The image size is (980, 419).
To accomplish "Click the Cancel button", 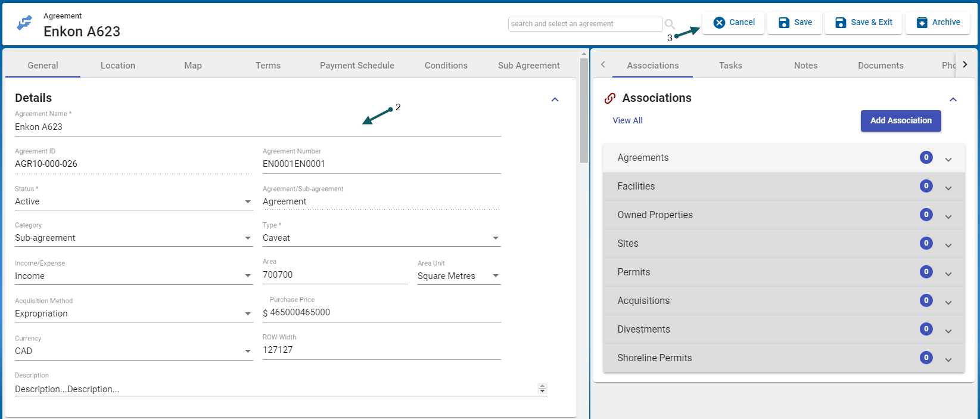I will tap(733, 23).
